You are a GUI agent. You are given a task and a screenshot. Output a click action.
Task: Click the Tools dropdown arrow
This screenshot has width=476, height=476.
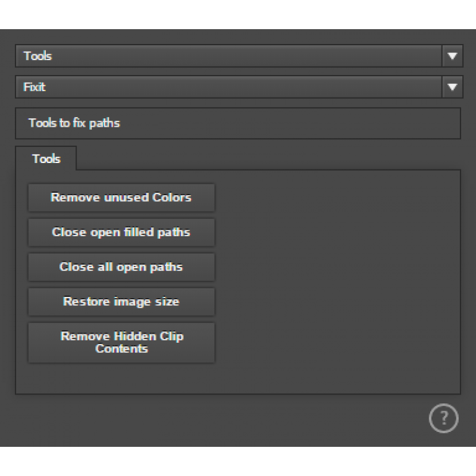[453, 55]
